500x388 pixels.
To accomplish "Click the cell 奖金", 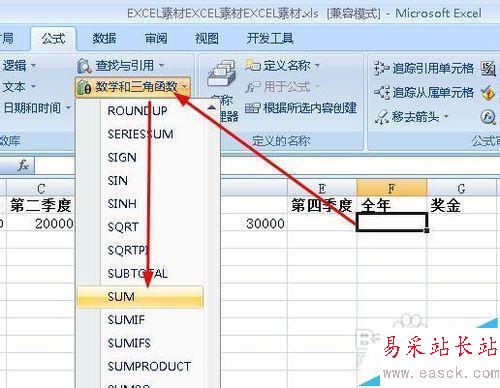I will tap(462, 205).
